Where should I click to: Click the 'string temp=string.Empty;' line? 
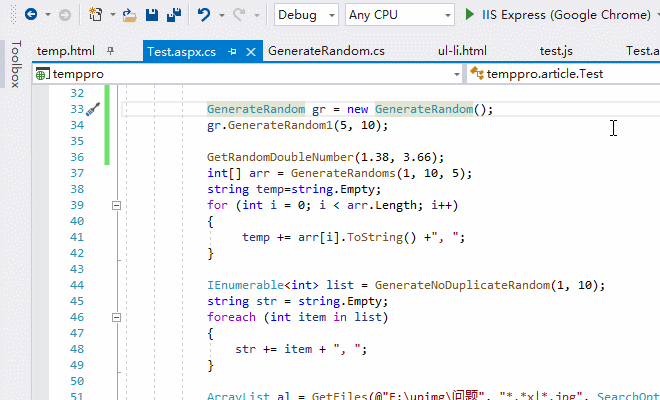click(x=294, y=189)
